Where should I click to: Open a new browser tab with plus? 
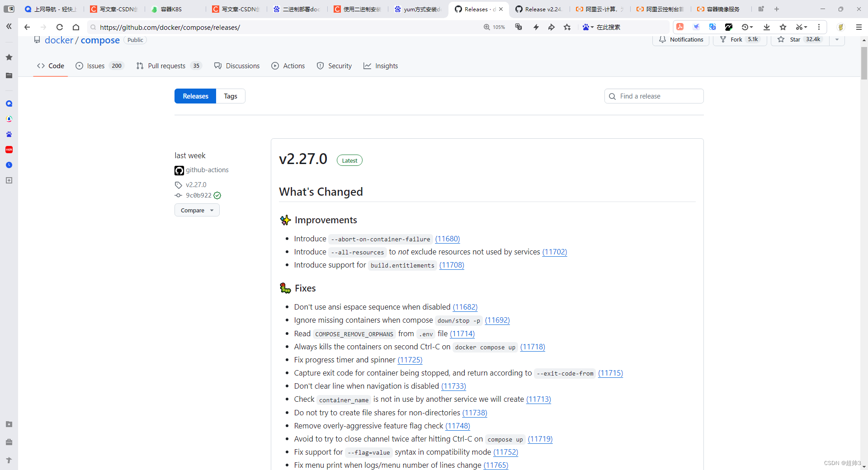777,9
